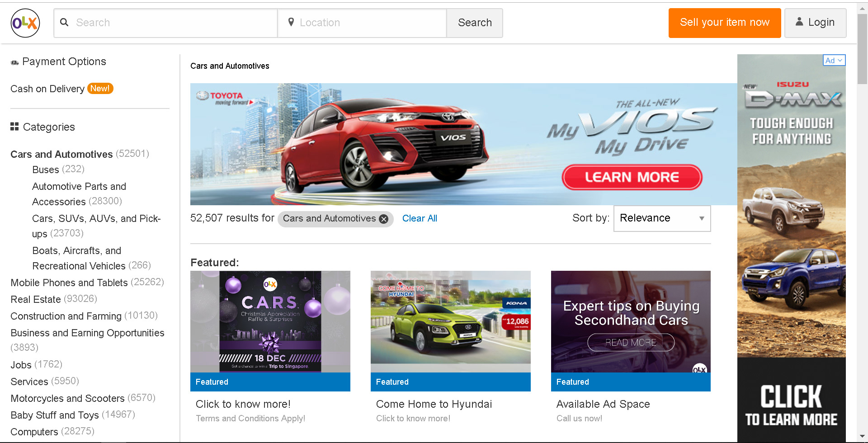Image resolution: width=868 pixels, height=443 pixels.
Task: Open Cars, SUVs, AUVs, and Pick-ups subcategory
Action: (96, 226)
